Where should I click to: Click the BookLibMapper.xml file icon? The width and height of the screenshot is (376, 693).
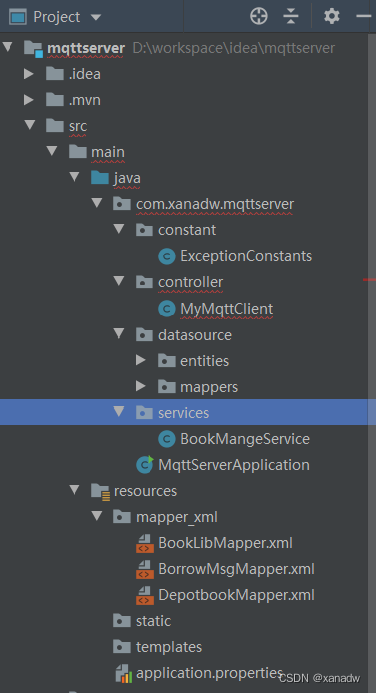click(x=145, y=543)
